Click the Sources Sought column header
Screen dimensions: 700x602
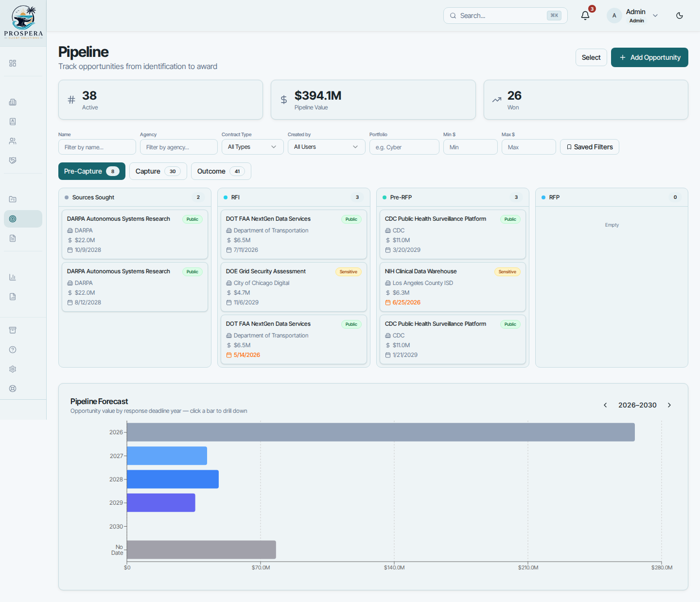(x=135, y=197)
